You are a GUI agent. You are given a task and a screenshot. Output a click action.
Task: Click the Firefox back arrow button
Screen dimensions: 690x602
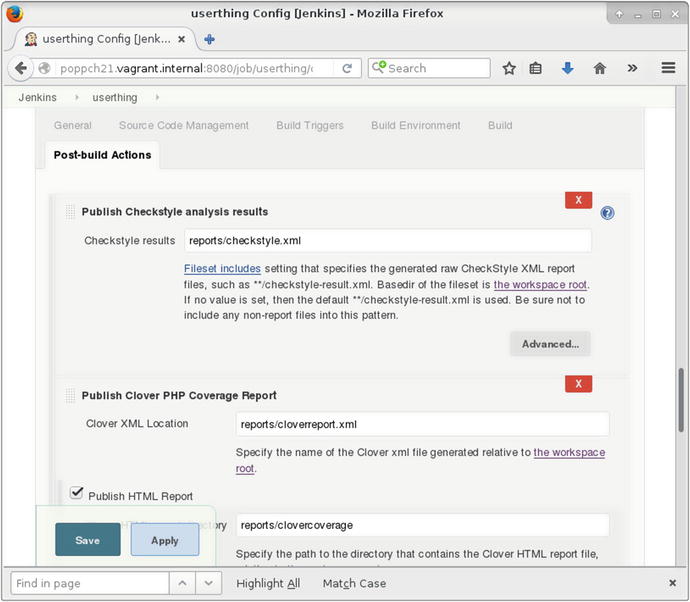click(20, 68)
